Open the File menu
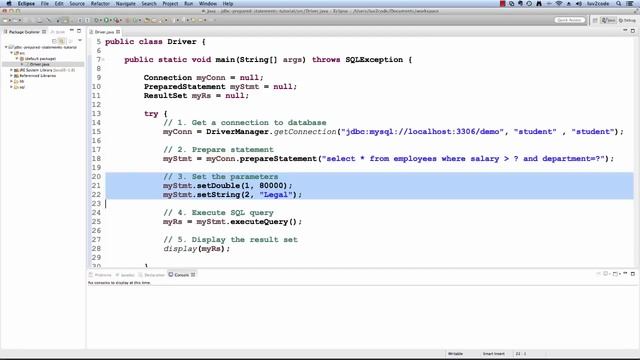Image resolution: width=640 pixels, height=360 pixels. click(x=44, y=4)
